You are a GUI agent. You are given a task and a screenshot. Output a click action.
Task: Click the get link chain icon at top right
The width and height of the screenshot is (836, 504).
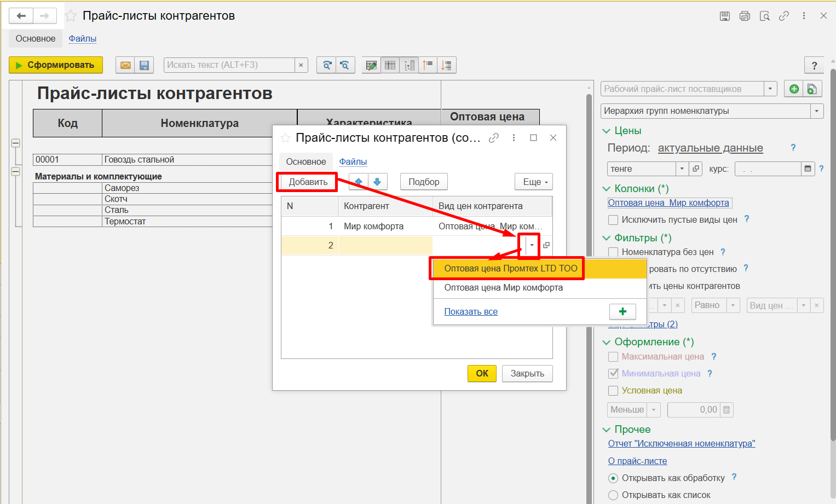(784, 16)
